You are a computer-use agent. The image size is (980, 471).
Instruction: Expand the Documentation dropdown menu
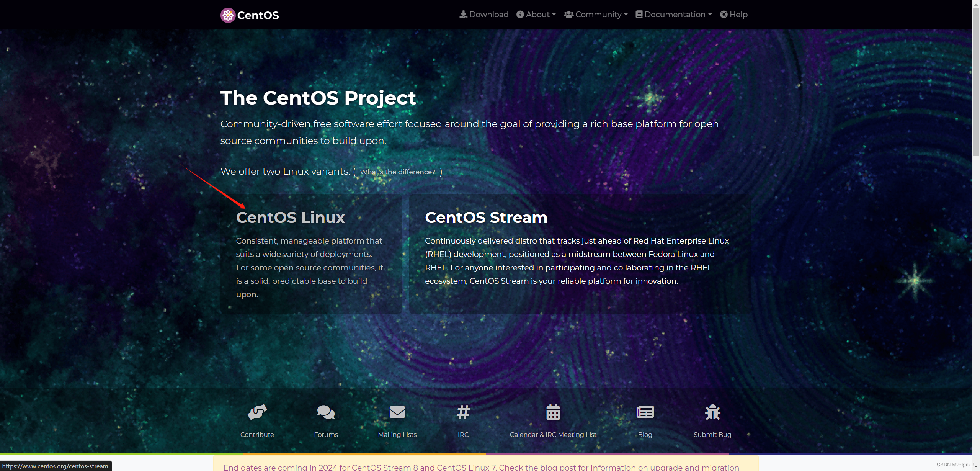[674, 15]
